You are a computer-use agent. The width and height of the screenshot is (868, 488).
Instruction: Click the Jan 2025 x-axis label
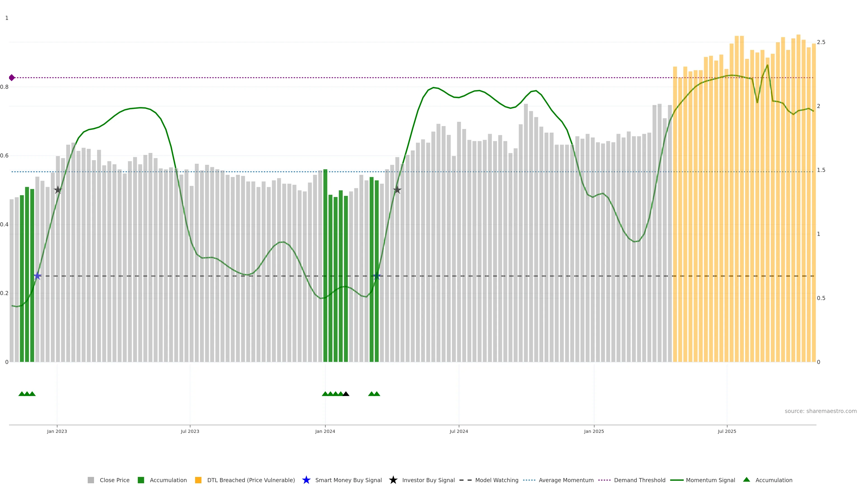pyautogui.click(x=594, y=431)
